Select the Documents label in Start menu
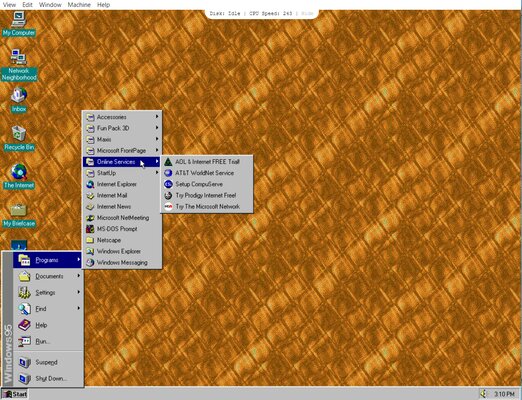Screen dimensions: 522x400 (x=49, y=276)
